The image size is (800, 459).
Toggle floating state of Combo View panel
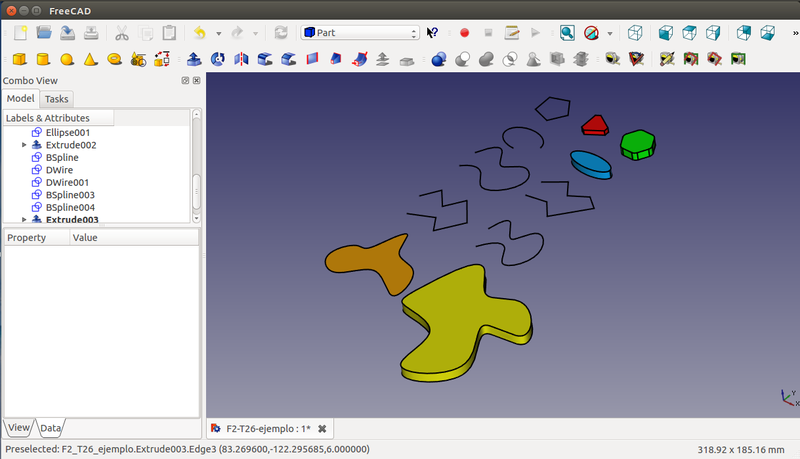pos(186,80)
